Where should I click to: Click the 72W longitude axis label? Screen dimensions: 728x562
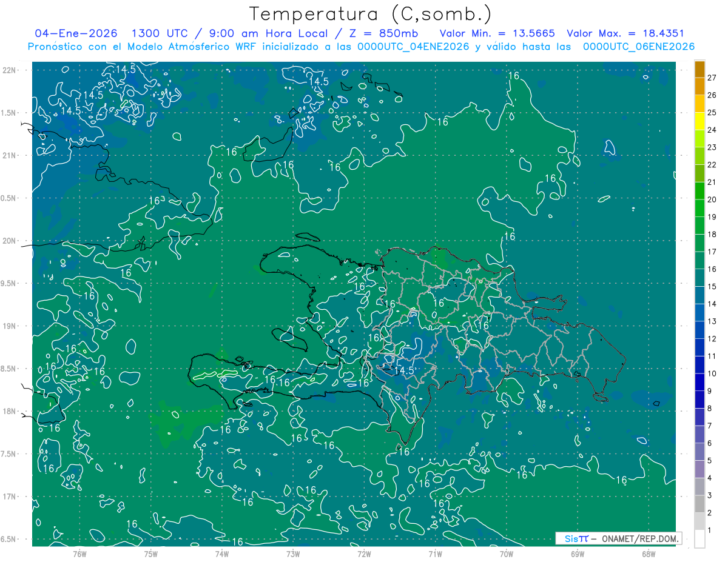pyautogui.click(x=364, y=554)
